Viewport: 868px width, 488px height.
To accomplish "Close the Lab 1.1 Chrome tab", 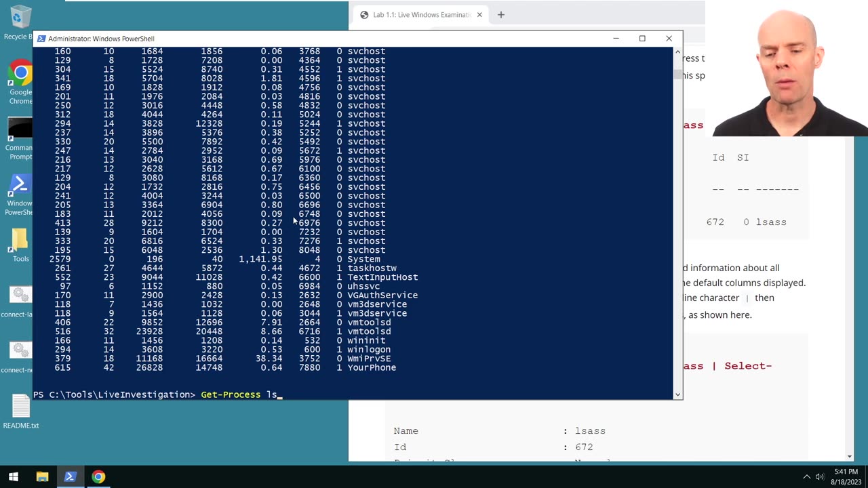I will coord(479,15).
